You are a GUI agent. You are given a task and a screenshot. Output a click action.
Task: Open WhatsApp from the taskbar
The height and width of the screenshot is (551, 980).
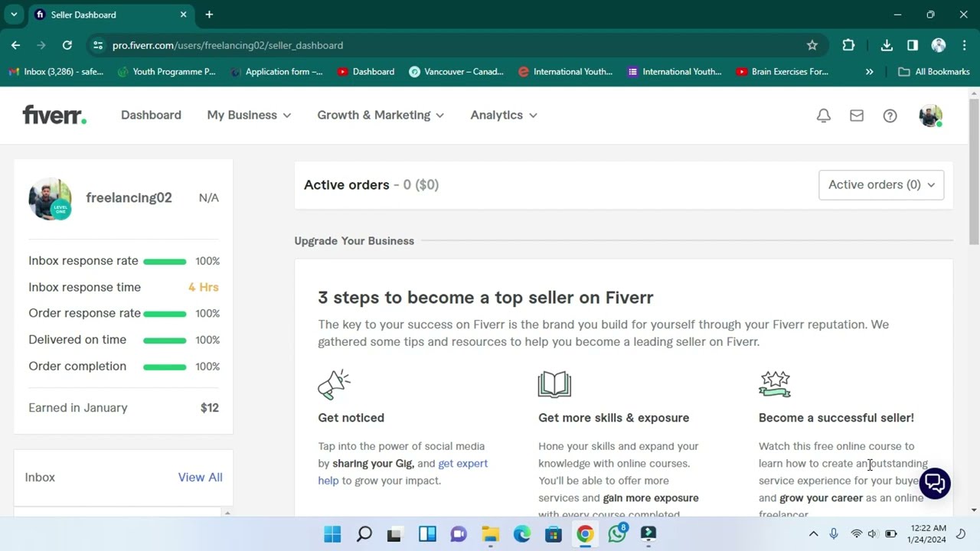click(x=617, y=533)
